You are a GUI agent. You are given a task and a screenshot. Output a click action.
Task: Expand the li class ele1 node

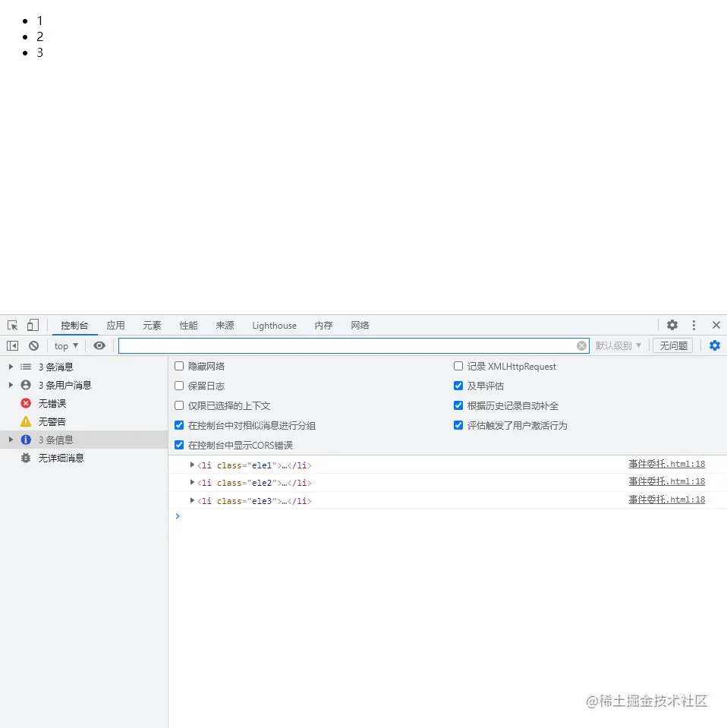pyautogui.click(x=192, y=465)
